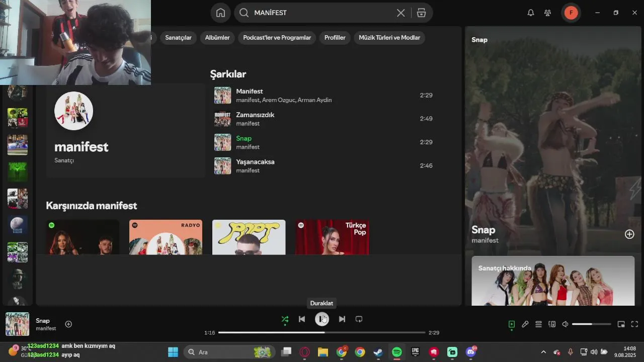The width and height of the screenshot is (644, 362).
Task: Open Steam from taskbar
Action: (378, 352)
